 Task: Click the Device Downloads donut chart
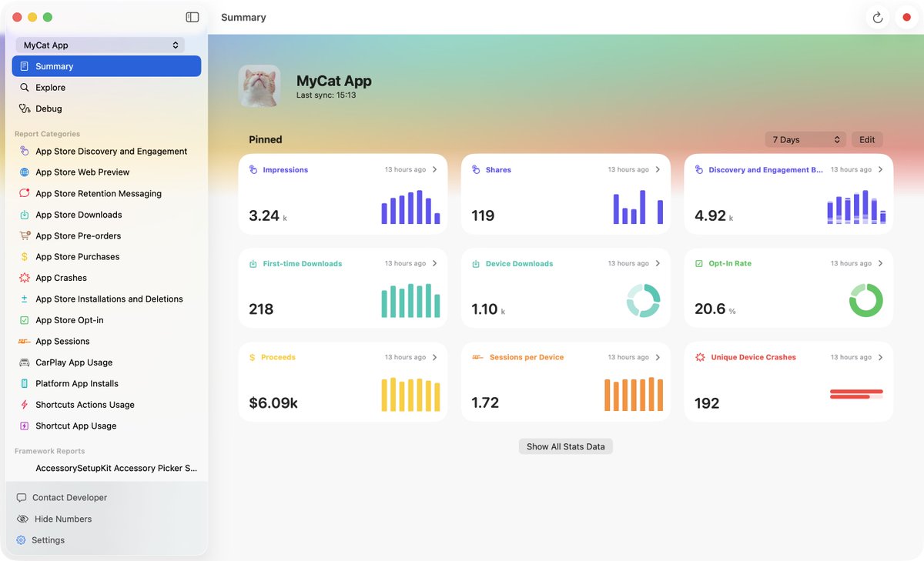tap(643, 301)
